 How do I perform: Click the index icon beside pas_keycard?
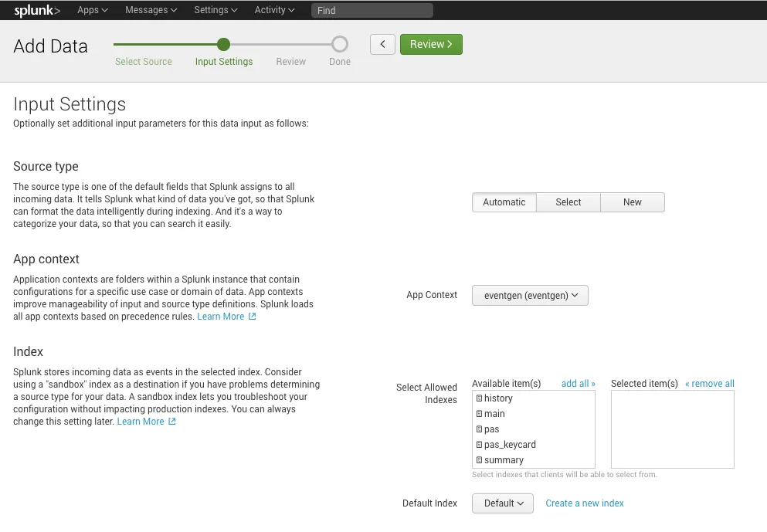click(480, 444)
